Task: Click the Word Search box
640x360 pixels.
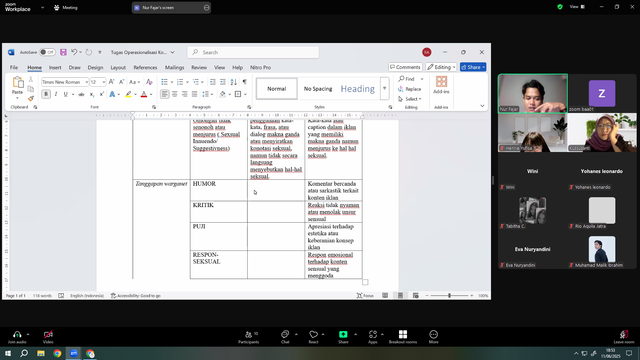Action: pos(253,52)
